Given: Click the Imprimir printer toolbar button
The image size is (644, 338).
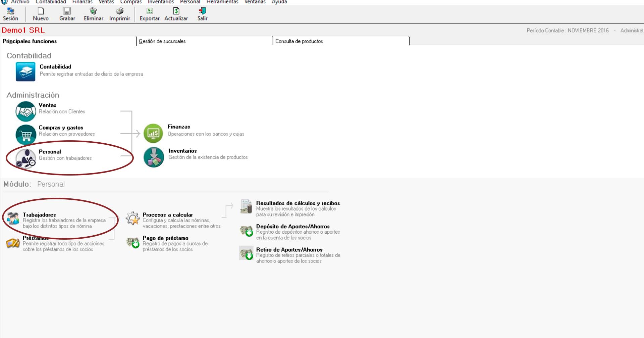Looking at the screenshot, I should (x=119, y=14).
